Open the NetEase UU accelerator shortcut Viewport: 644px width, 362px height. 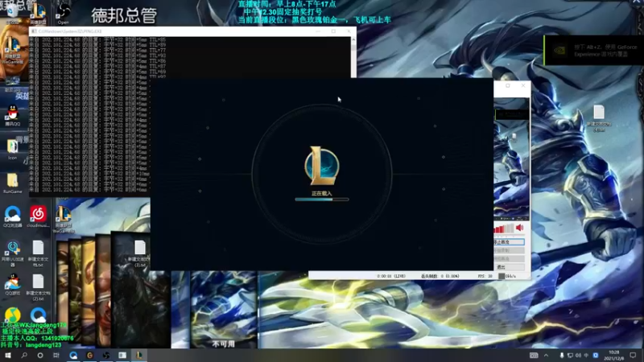(x=12, y=253)
